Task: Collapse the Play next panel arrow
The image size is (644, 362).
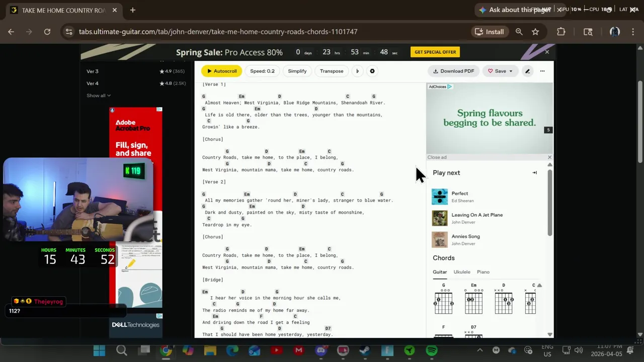Action: click(534, 172)
